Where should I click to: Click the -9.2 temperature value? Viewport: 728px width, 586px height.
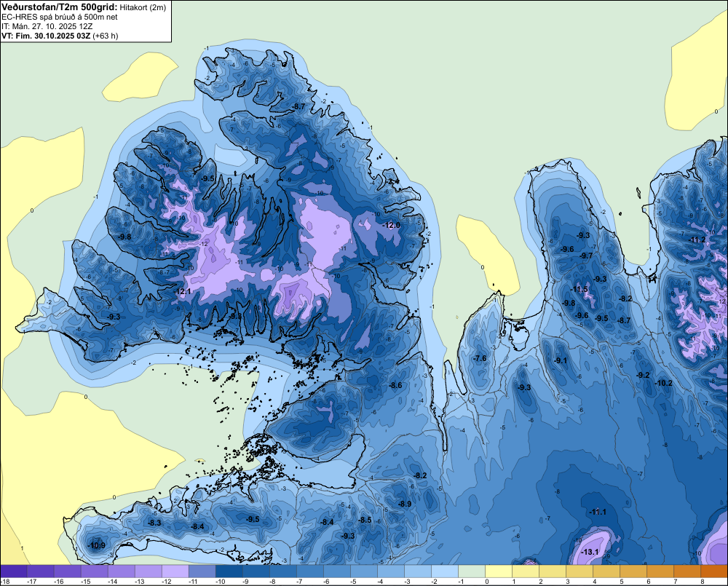click(643, 375)
